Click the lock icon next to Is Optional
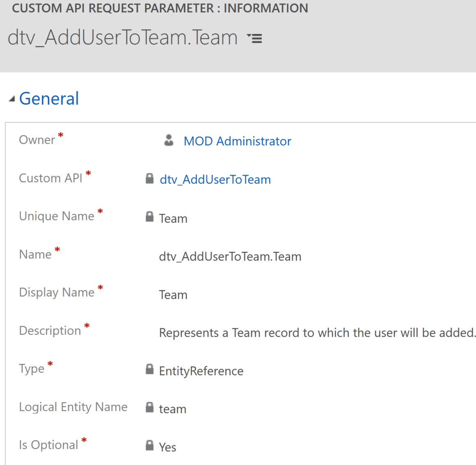Screen dimensions: 476x465 click(149, 445)
